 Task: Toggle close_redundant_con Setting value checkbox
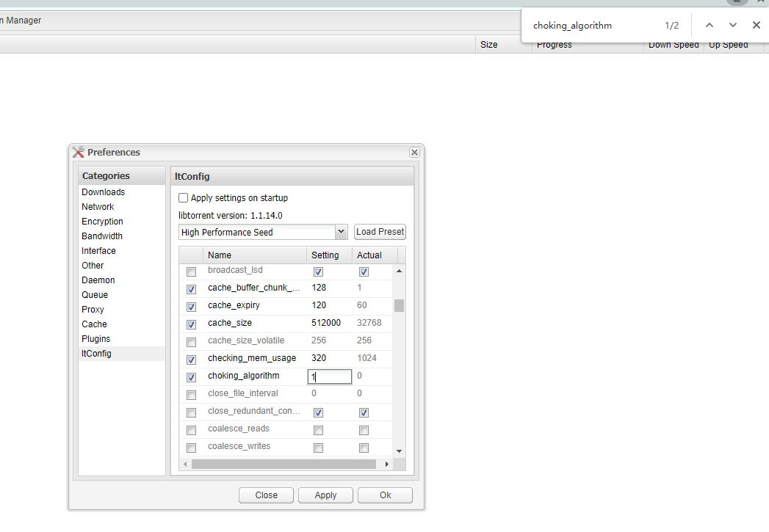tap(318, 413)
